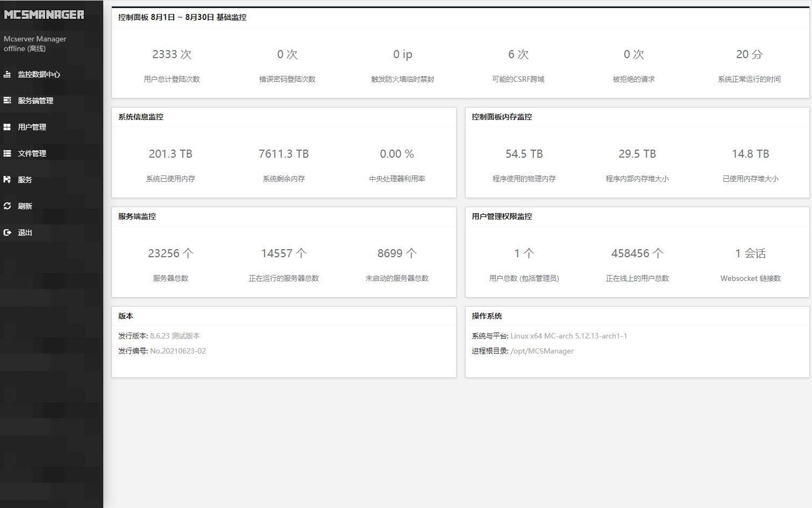812x508 pixels.
Task: Click the 版本 panel header
Action: point(126,316)
